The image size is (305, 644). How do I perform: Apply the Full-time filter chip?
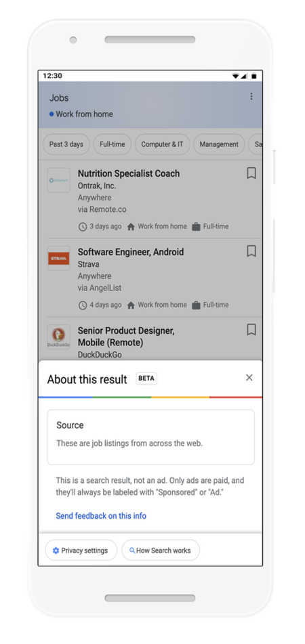113,144
